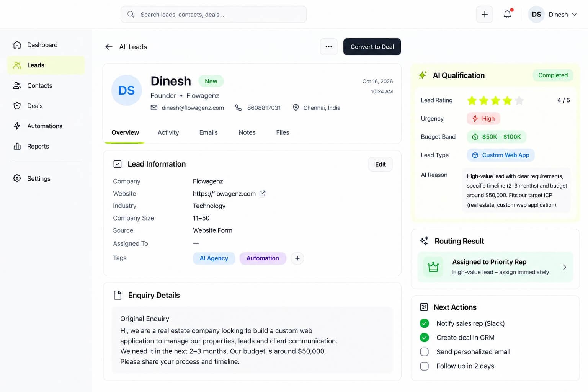Click the Enquiry Details document icon
588x392 pixels.
pos(118,295)
